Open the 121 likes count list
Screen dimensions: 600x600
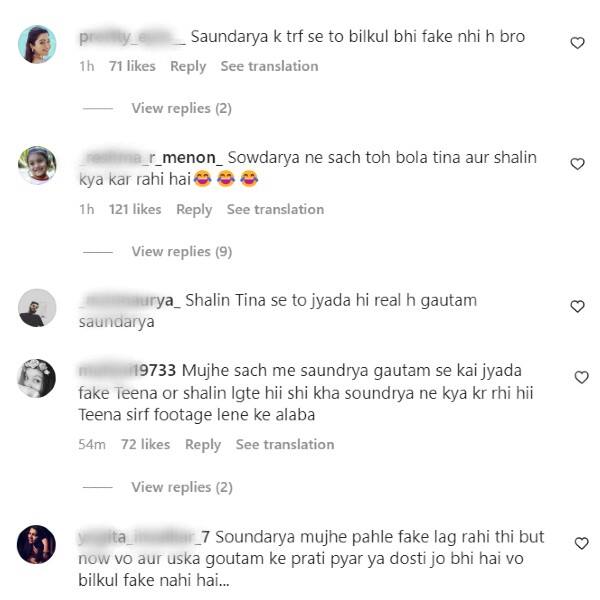point(135,209)
